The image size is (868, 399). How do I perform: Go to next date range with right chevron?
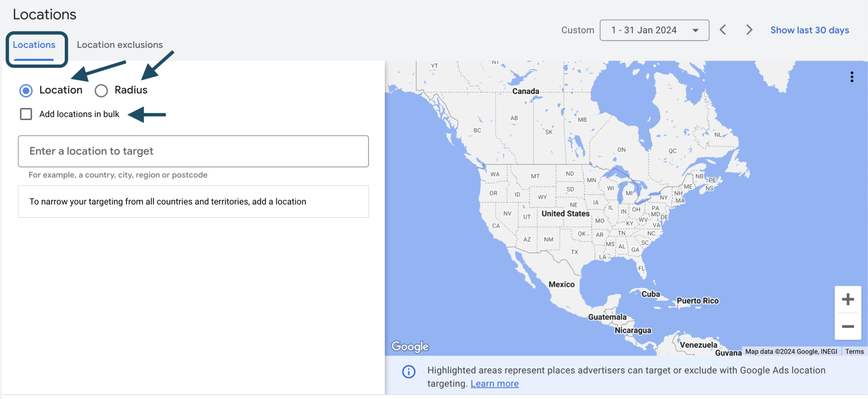(x=749, y=30)
